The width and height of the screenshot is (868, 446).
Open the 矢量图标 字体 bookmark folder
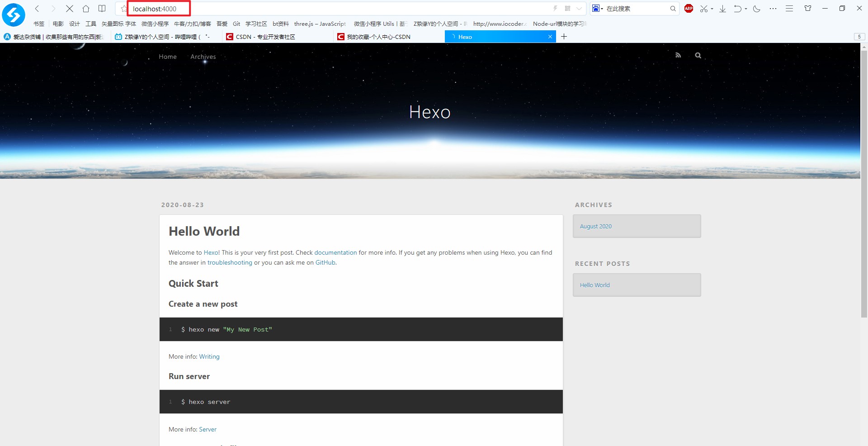click(119, 24)
